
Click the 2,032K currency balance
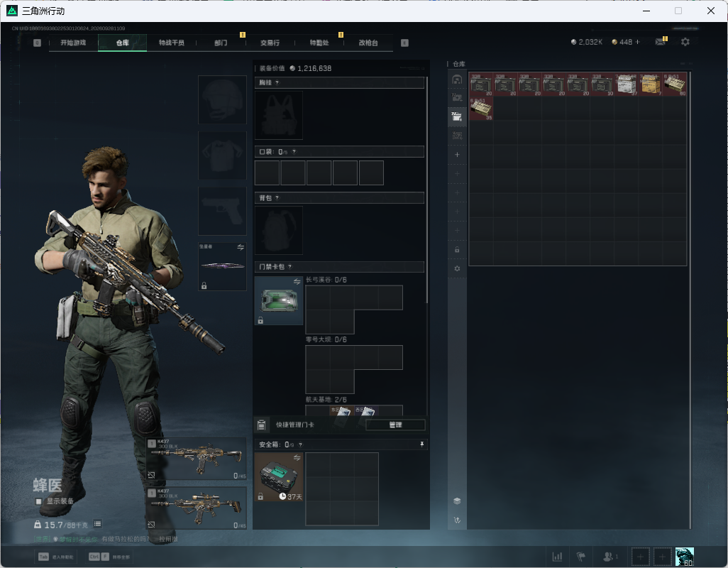tap(586, 42)
